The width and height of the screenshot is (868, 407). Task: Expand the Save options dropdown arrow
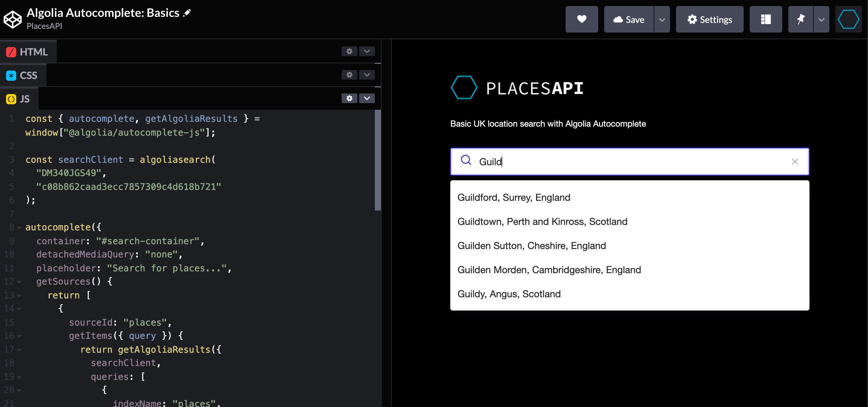pos(662,20)
